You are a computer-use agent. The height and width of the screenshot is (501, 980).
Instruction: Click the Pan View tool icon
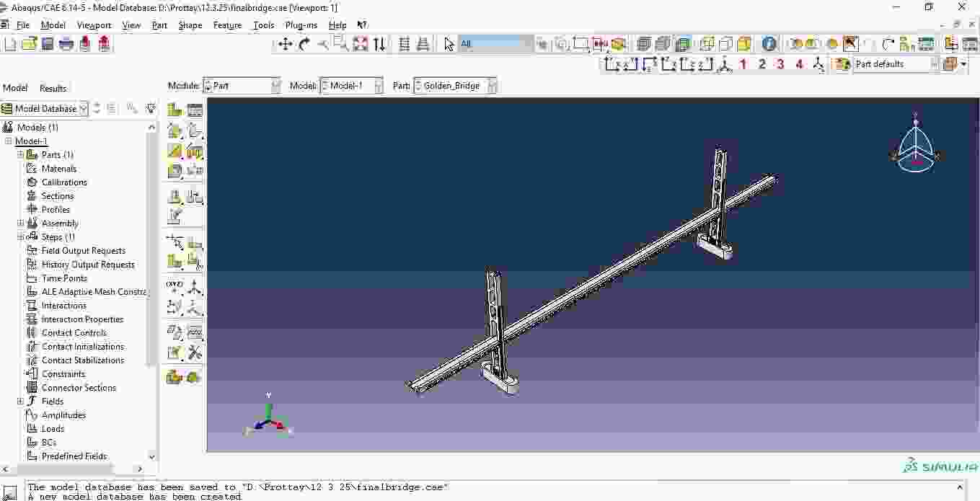point(286,44)
